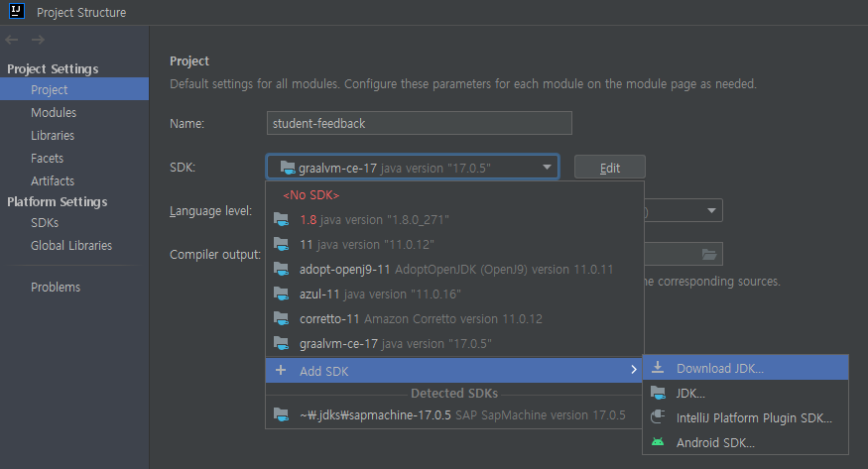Click the IntelliJ Platform Plugin SDK plug icon
This screenshot has width=868, height=469.
pyautogui.click(x=658, y=417)
